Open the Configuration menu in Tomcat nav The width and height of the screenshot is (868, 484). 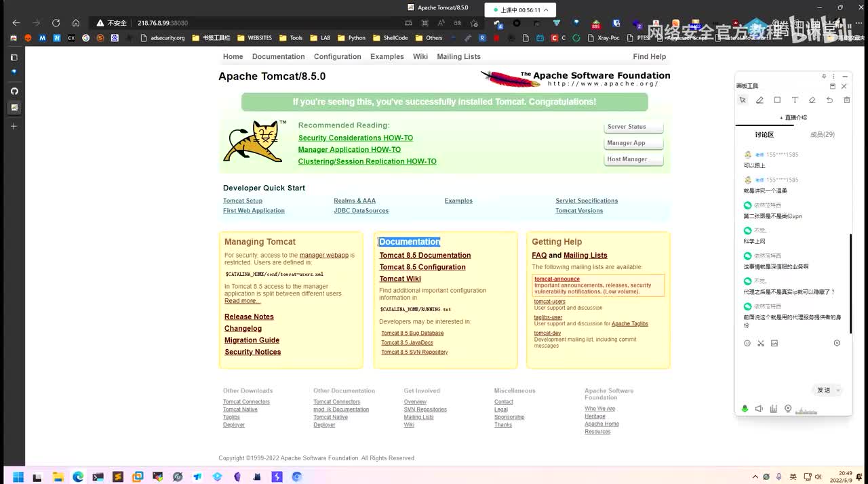pos(338,56)
